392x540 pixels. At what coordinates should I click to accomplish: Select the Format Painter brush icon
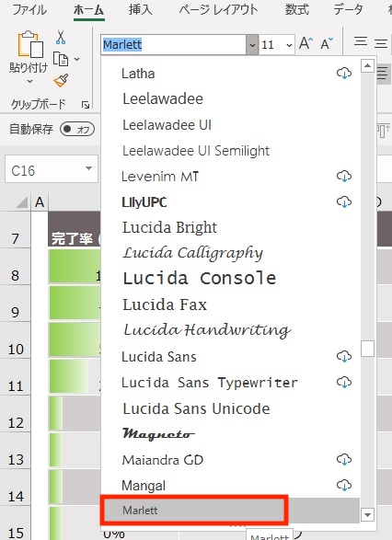(x=61, y=81)
